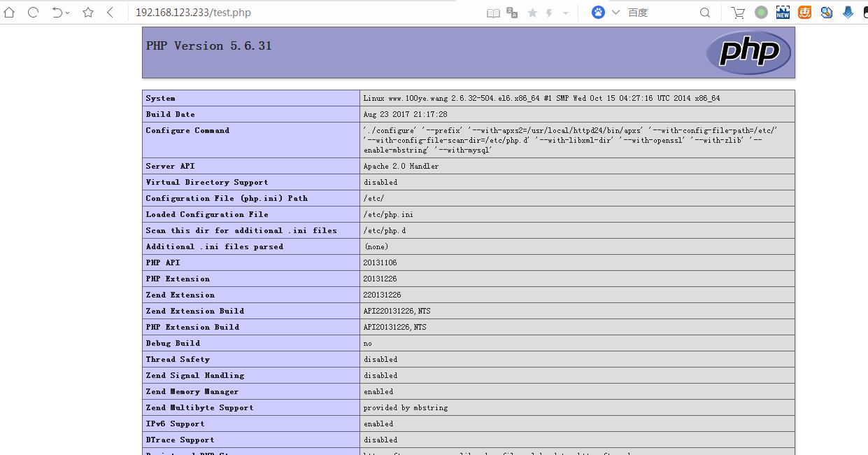Click the PHP logo image
Screen dimensions: 868x455
(748, 52)
